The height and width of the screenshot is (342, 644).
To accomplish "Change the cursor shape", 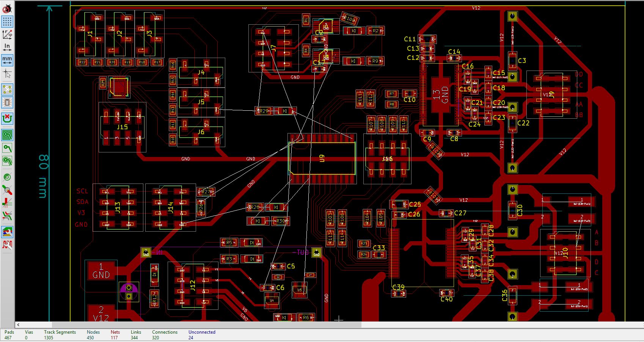I will pos(7,74).
